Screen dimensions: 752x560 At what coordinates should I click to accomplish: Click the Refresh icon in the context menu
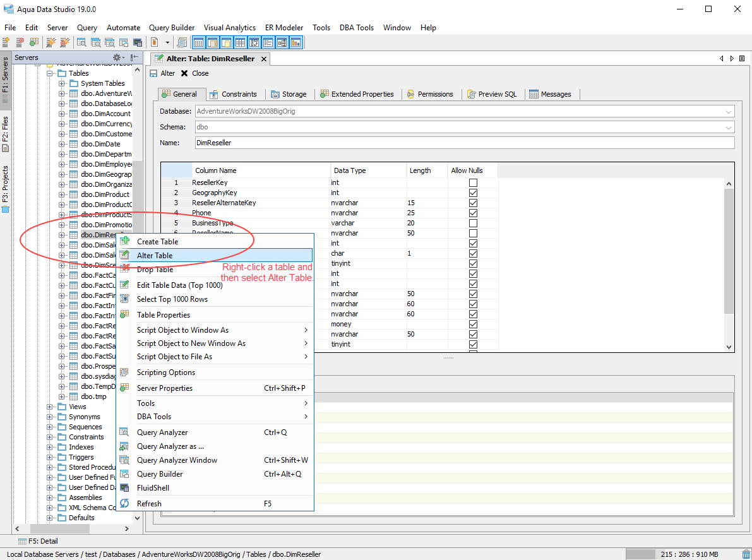pyautogui.click(x=124, y=503)
